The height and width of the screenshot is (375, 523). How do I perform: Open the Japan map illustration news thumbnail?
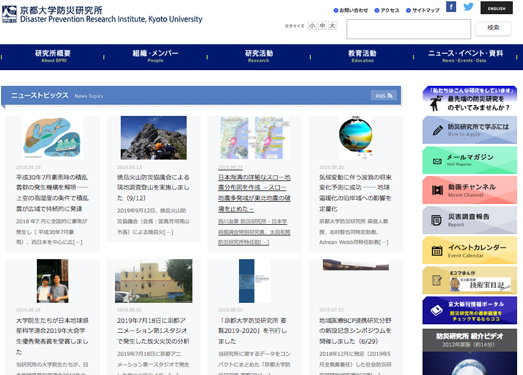tap(52, 138)
